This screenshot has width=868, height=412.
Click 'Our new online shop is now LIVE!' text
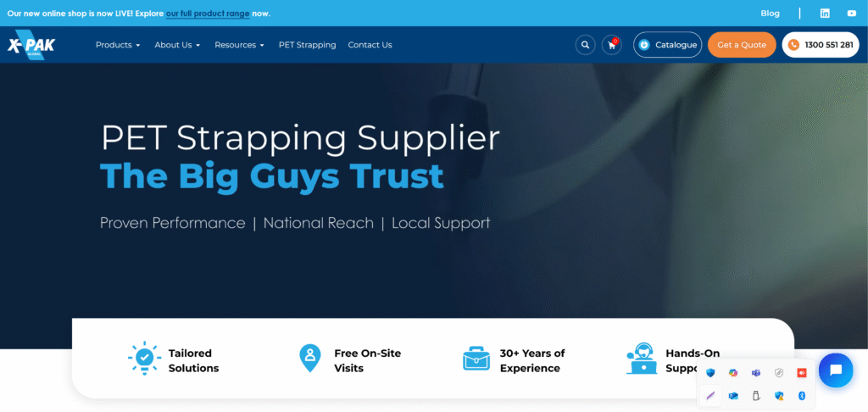(x=70, y=14)
